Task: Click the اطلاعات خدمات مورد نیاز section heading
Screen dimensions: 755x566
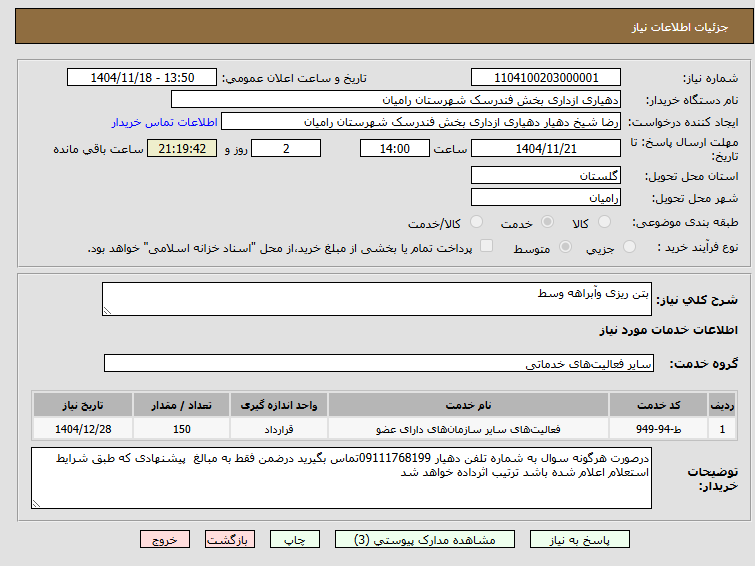Action: (669, 330)
